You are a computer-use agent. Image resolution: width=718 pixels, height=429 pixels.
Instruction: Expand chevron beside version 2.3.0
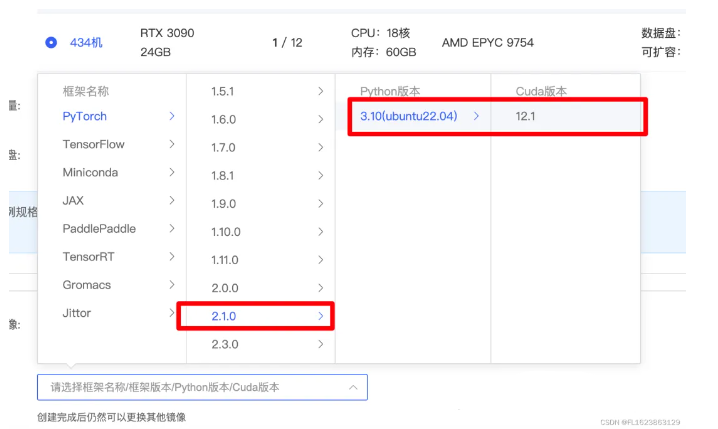(321, 344)
